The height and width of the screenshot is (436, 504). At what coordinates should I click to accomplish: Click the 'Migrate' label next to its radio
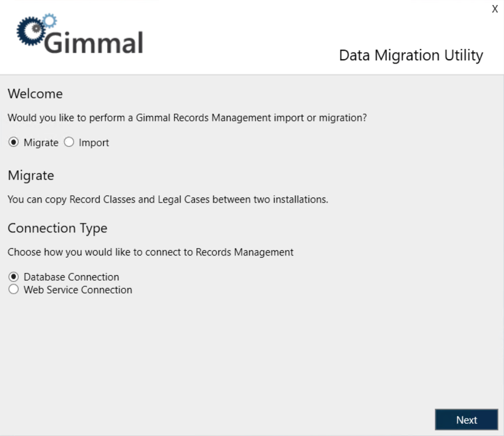click(41, 143)
